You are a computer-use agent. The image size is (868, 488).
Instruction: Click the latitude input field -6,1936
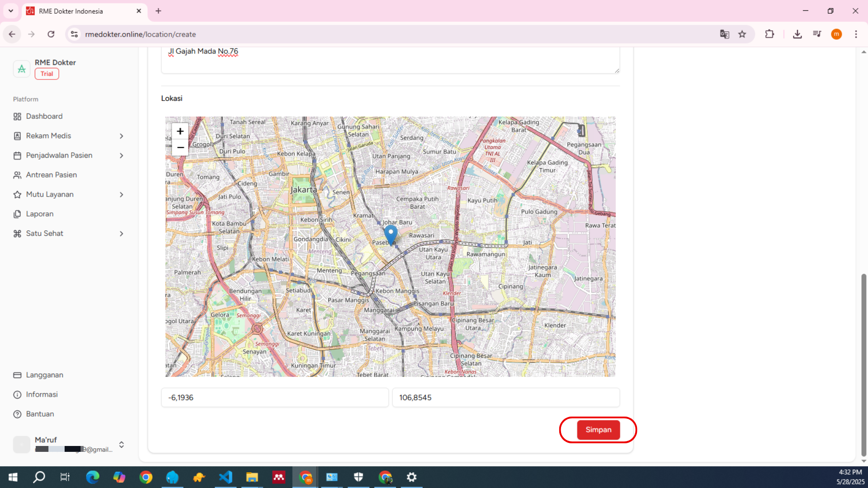coord(274,398)
